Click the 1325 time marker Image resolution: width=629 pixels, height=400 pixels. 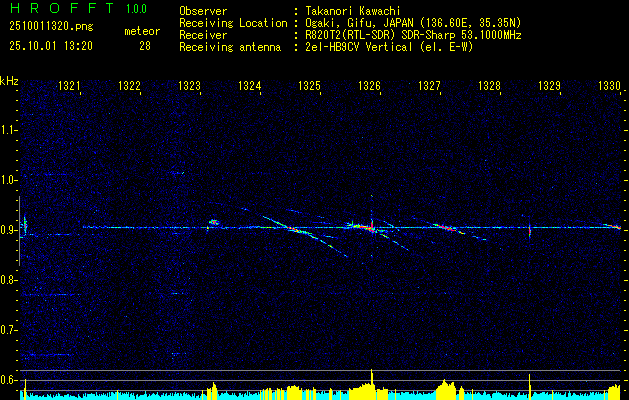pyautogui.click(x=309, y=86)
